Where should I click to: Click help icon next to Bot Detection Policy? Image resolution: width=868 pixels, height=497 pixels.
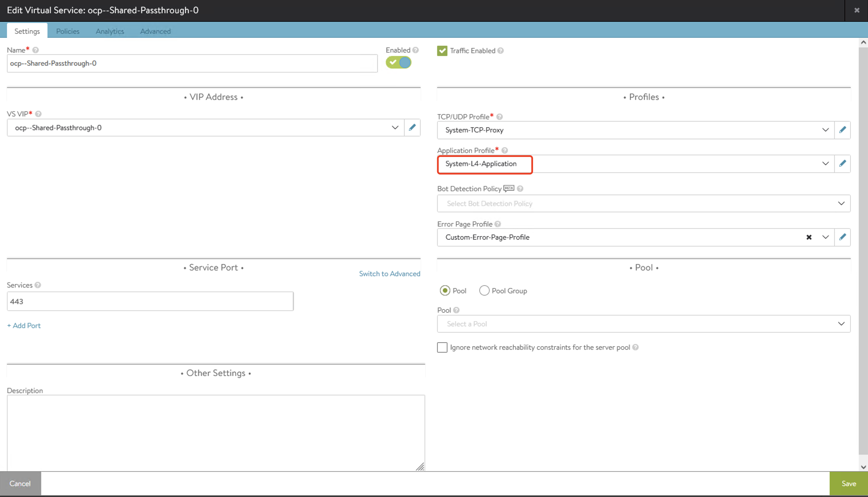520,189
